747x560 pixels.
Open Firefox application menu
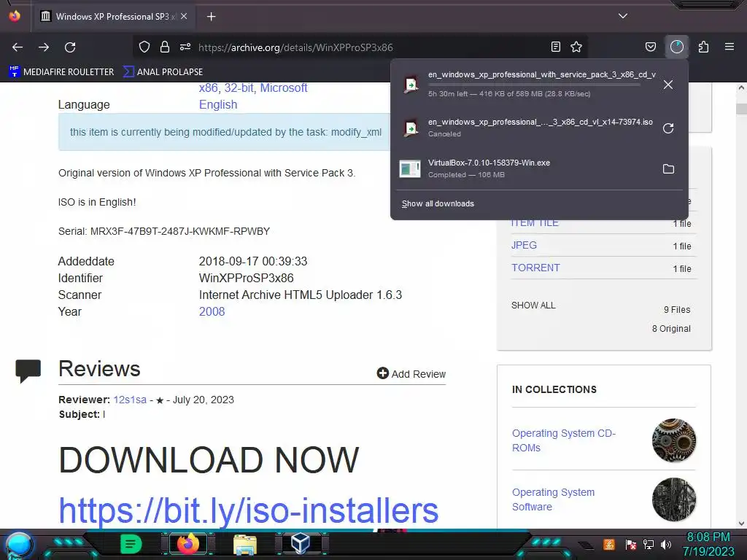(x=729, y=47)
